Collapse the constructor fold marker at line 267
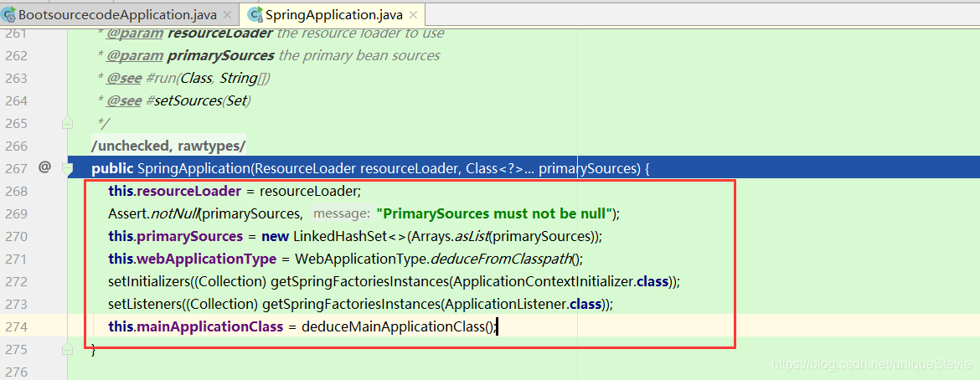This screenshot has width=980, height=380. [x=68, y=168]
